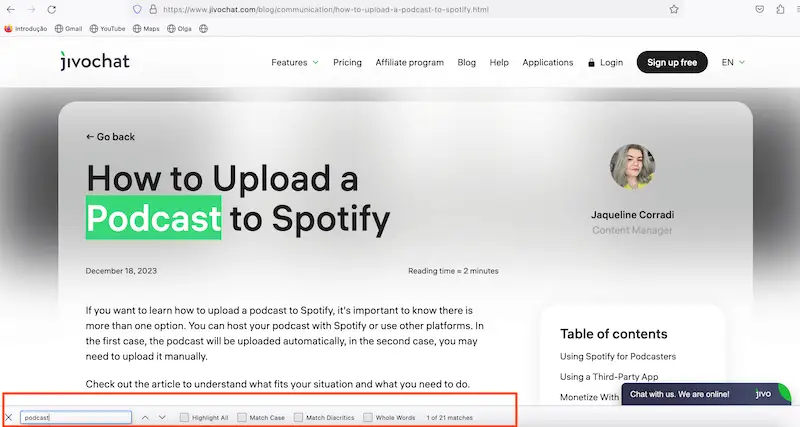This screenshot has height=427, width=800.
Task: Expand the EN language selector
Action: pos(733,62)
